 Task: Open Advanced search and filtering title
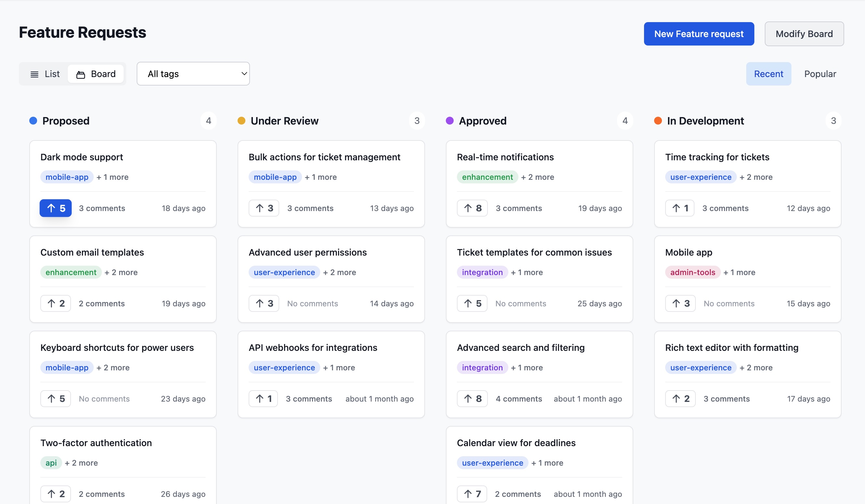coord(521,348)
